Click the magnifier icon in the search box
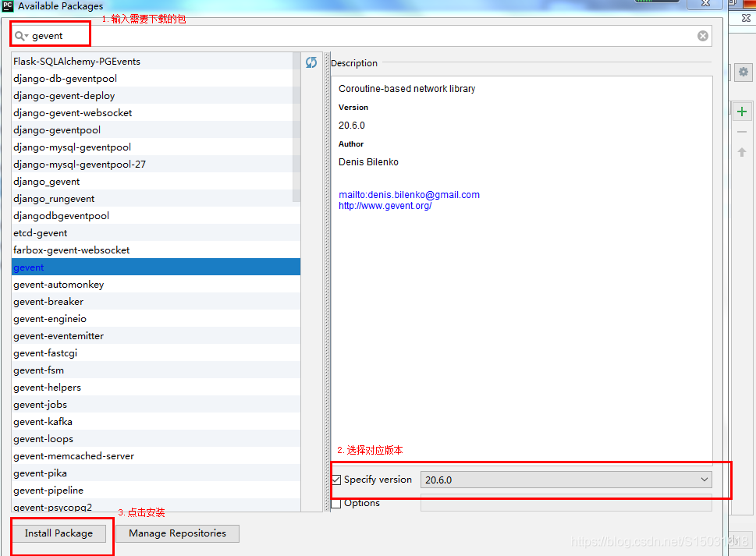Viewport: 756px width, 556px height. pyautogui.click(x=17, y=35)
